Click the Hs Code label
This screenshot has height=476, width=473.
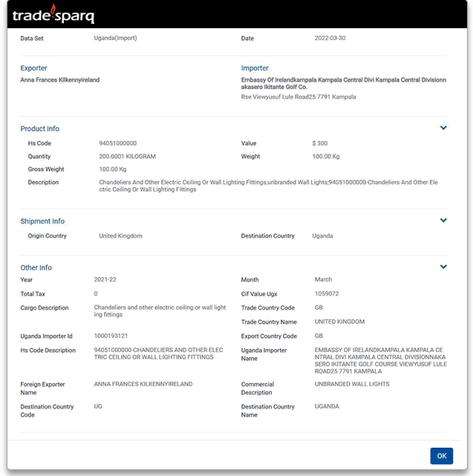pos(39,143)
